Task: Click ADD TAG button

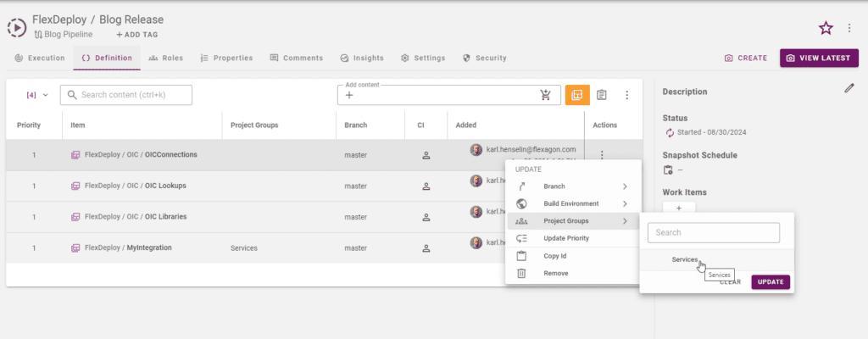Action: click(137, 35)
